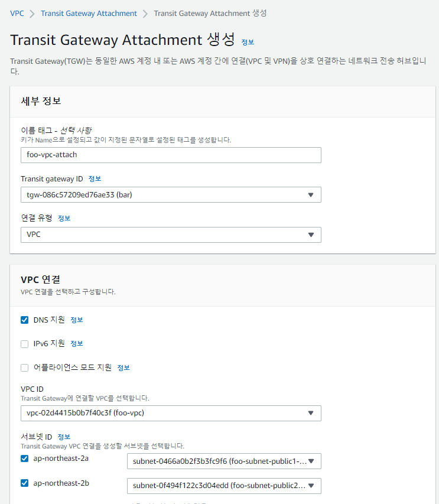Uncheck the ap-northeast-2b subnet checkbox
439x504 pixels.
[25, 483]
